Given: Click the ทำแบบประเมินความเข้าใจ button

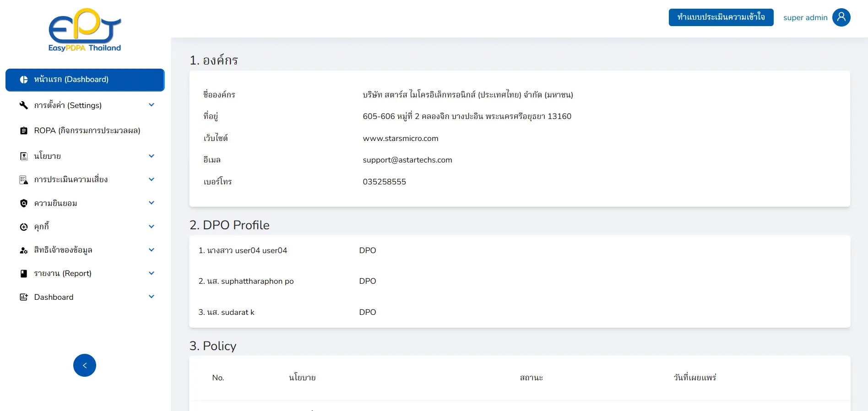Looking at the screenshot, I should [721, 17].
